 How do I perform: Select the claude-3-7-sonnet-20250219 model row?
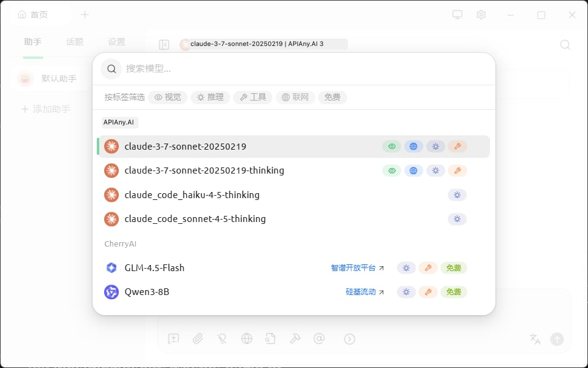coord(293,147)
